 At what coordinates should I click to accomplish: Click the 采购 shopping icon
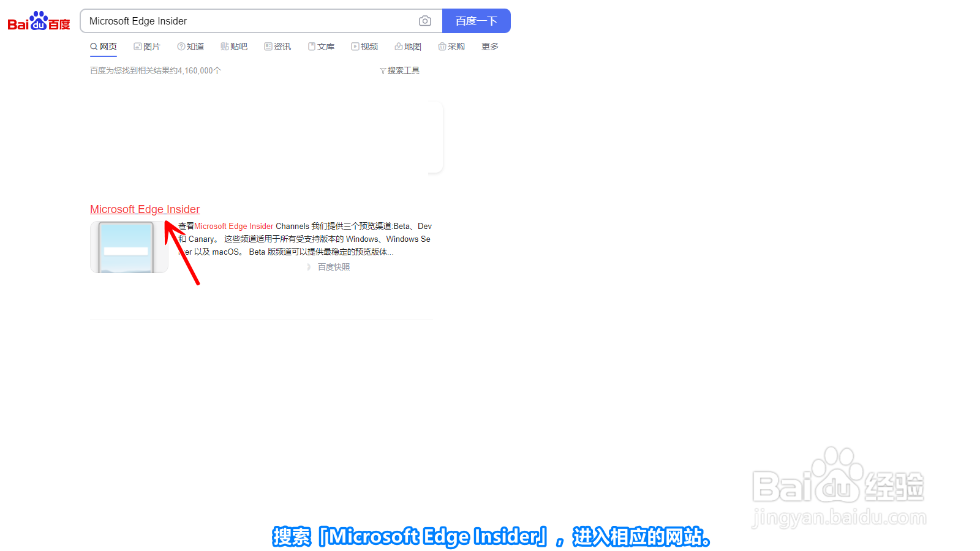tap(442, 47)
